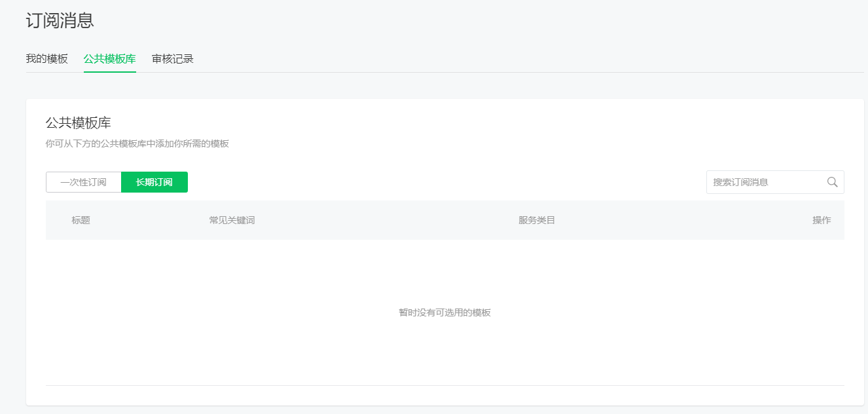Switch to 我的模板 tab
This screenshot has height=414, width=868.
pos(47,59)
